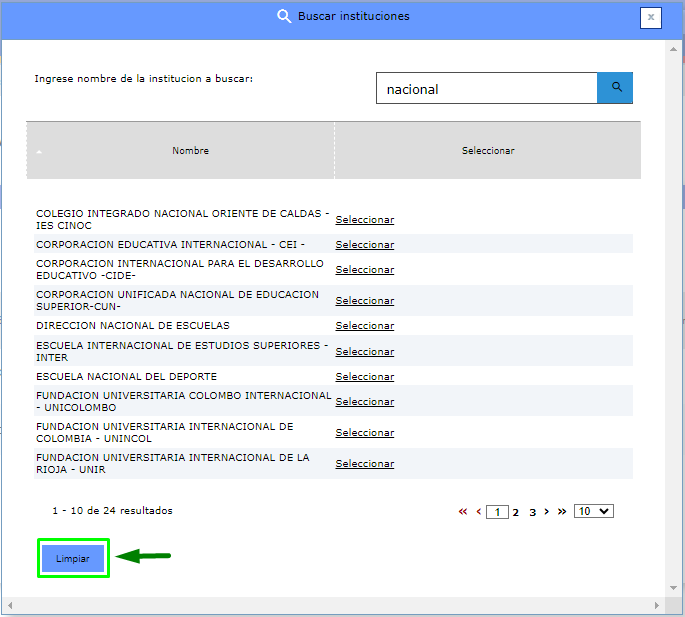Screen dimensions: 685x617
Task: Click the Limpiar button
Action: click(72, 559)
